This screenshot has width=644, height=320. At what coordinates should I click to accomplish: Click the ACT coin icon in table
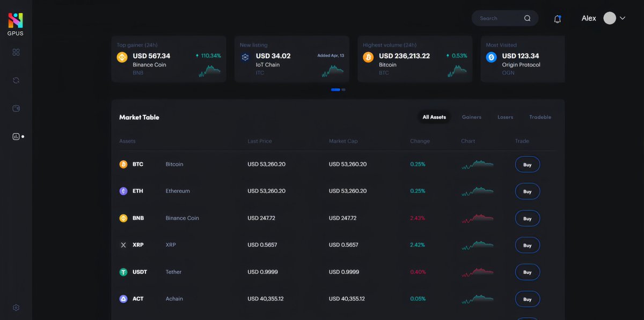pyautogui.click(x=123, y=299)
